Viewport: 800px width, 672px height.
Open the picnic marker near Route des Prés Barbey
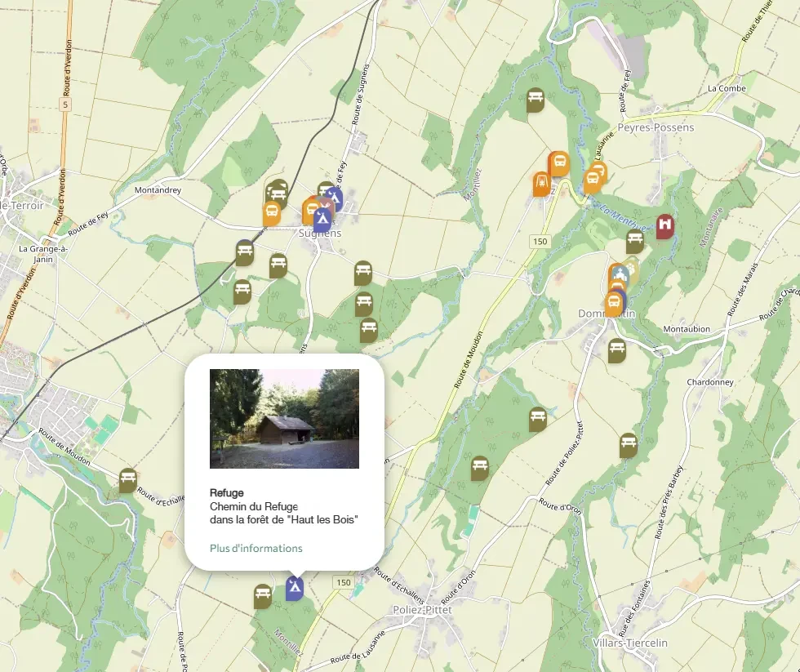pyautogui.click(x=628, y=444)
